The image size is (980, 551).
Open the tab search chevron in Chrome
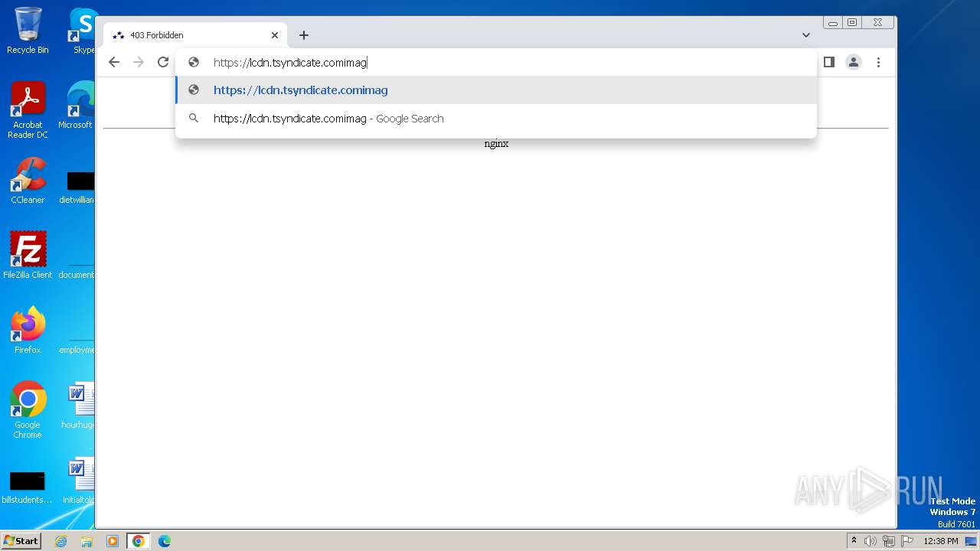806,35
